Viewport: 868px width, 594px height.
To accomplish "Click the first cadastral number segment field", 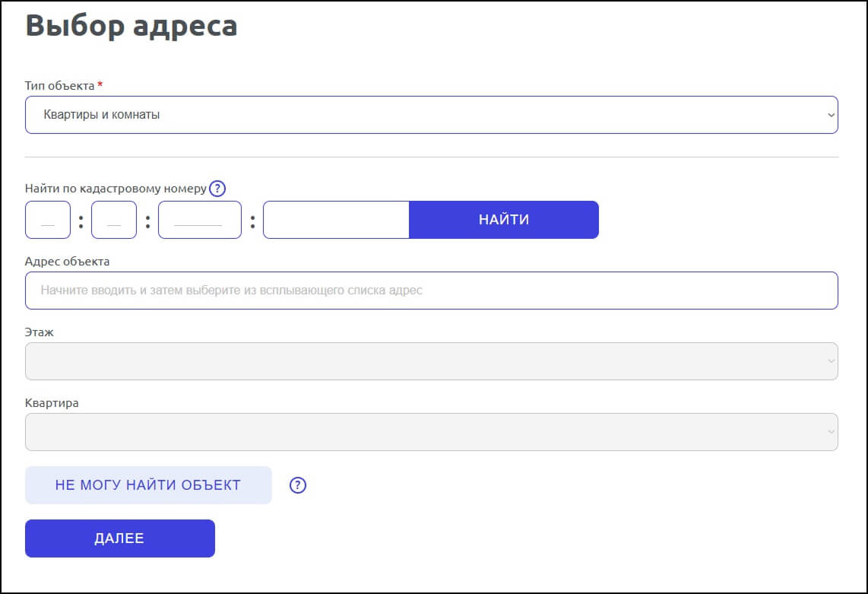I will pos(47,219).
